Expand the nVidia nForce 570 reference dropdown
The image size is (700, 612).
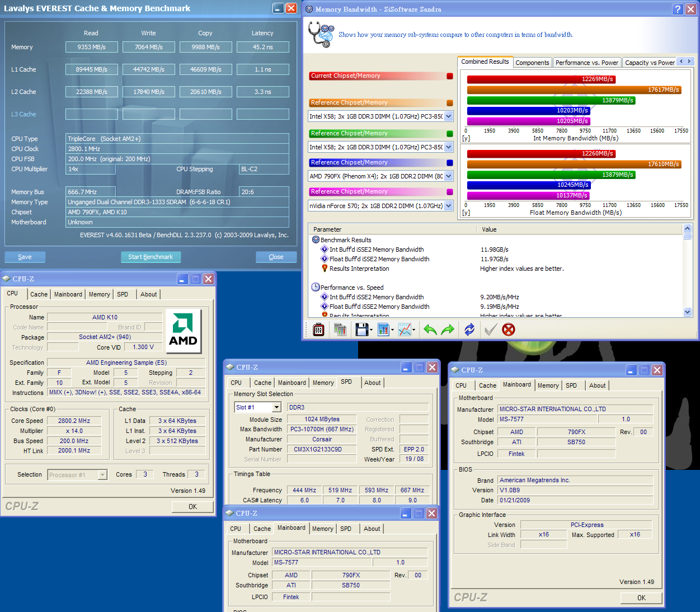pos(448,206)
